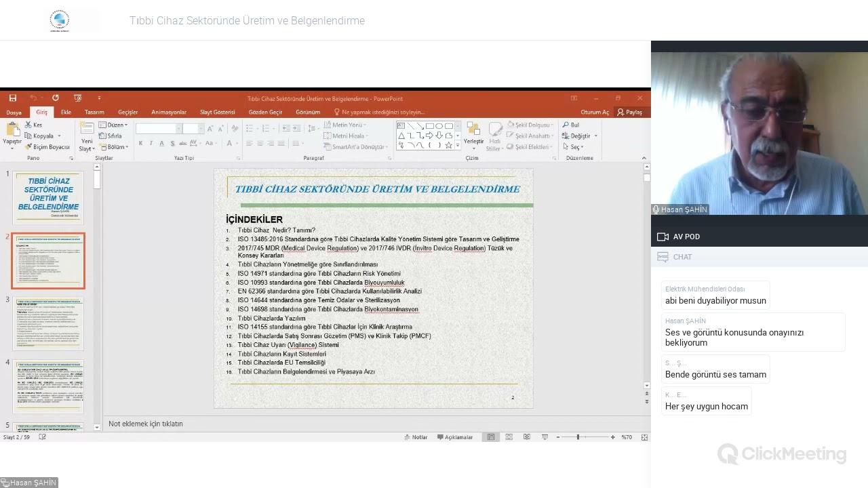Click align text left button
Screen dimensions: 868x488
[x=249, y=143]
